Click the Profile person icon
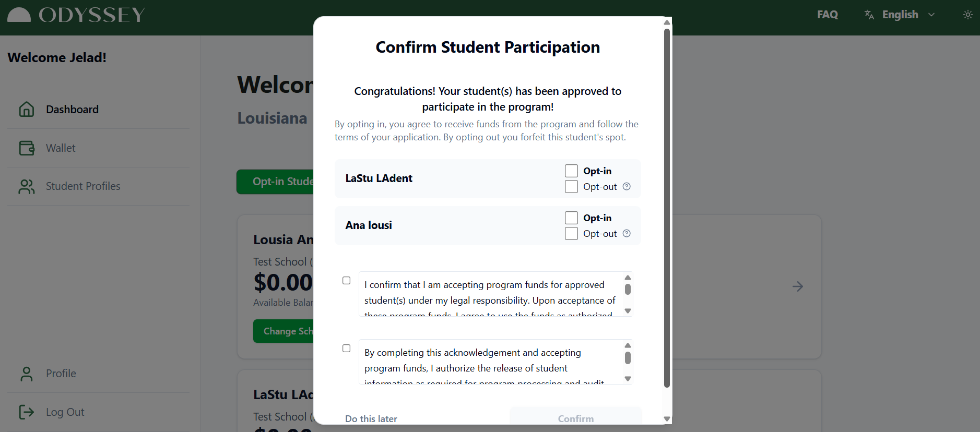980x432 pixels. click(x=27, y=374)
